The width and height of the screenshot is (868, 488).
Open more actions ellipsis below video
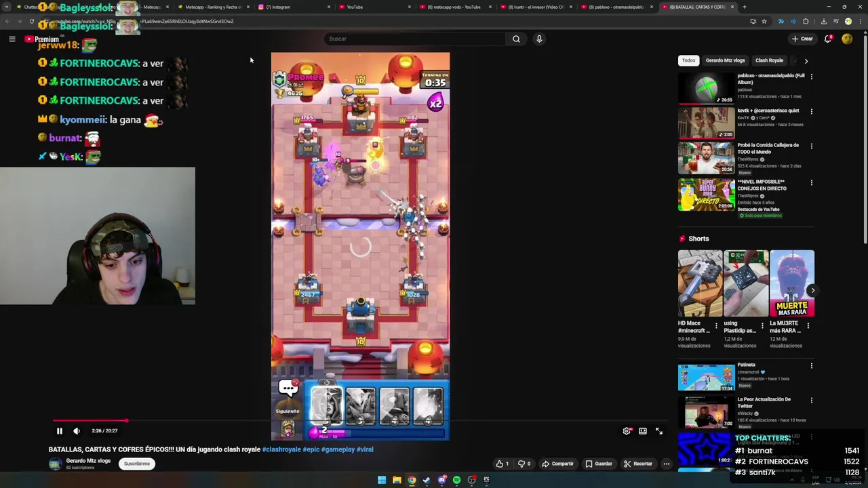(667, 464)
